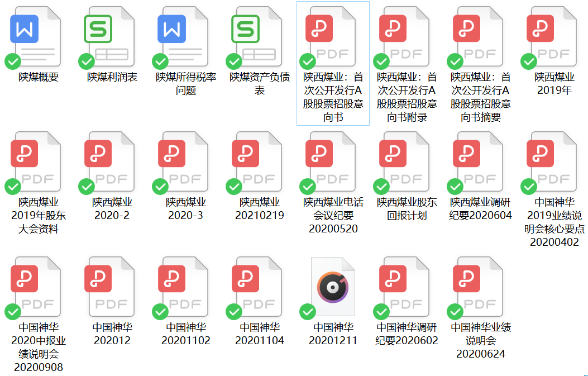Select the 招股意向书摘要 PDF icon
The width and height of the screenshot is (588, 376).
point(478,37)
